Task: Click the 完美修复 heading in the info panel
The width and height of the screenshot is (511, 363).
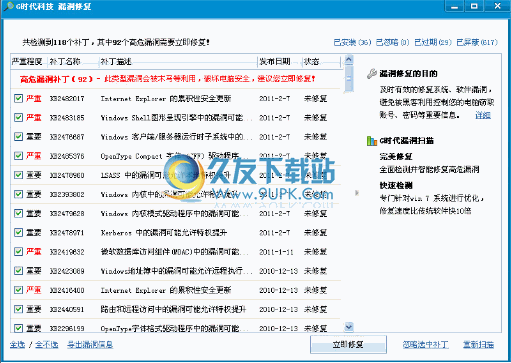Action: [396, 156]
